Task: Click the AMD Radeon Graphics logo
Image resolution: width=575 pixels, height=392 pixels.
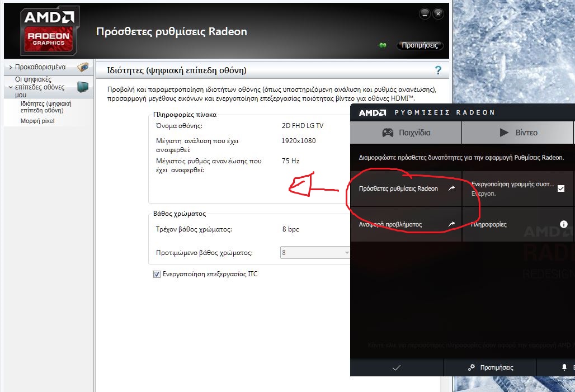Action: coord(49,31)
